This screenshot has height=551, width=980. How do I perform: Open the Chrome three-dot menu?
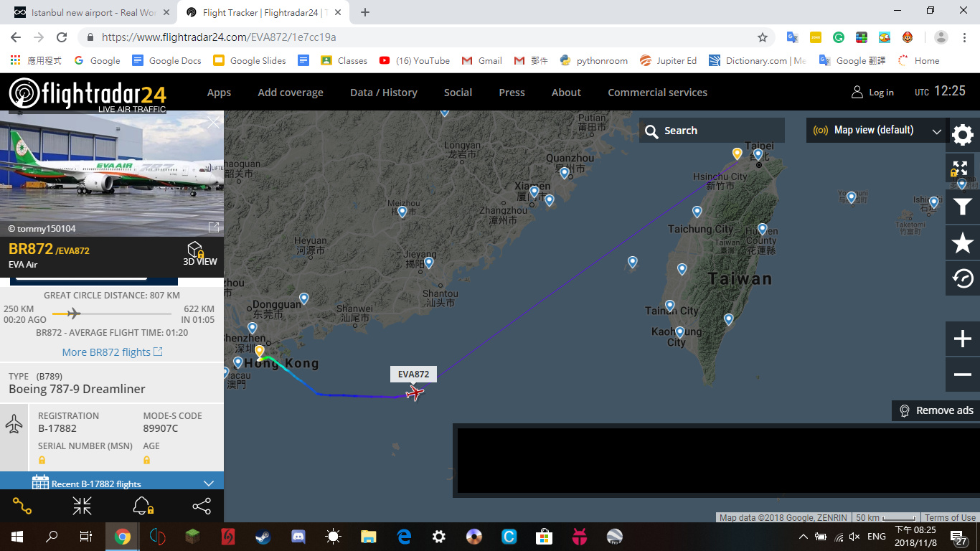pos(965,37)
